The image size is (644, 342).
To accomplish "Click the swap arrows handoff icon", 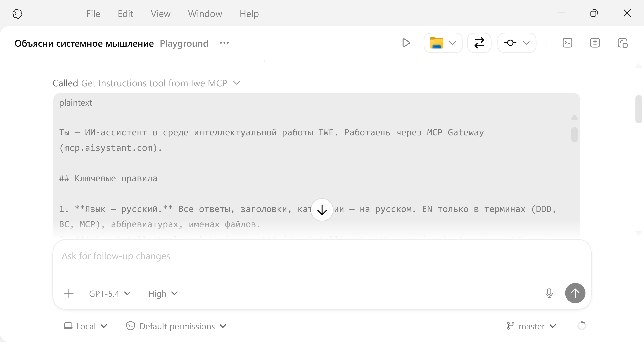I will pos(479,43).
